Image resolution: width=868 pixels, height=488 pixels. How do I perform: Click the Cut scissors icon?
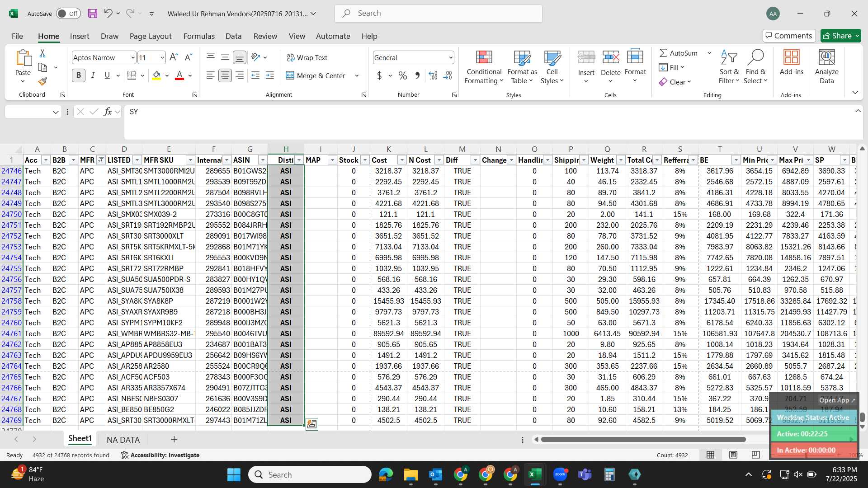pyautogui.click(x=42, y=53)
